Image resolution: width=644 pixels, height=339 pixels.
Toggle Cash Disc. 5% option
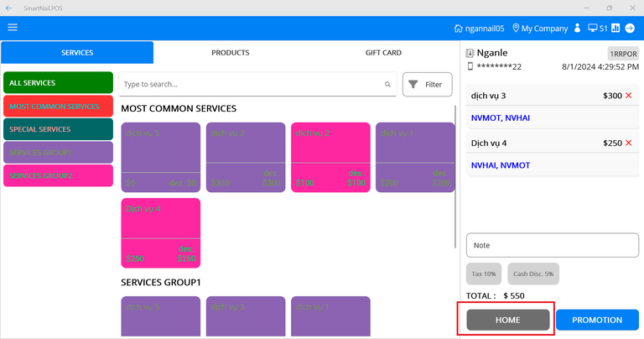point(532,274)
